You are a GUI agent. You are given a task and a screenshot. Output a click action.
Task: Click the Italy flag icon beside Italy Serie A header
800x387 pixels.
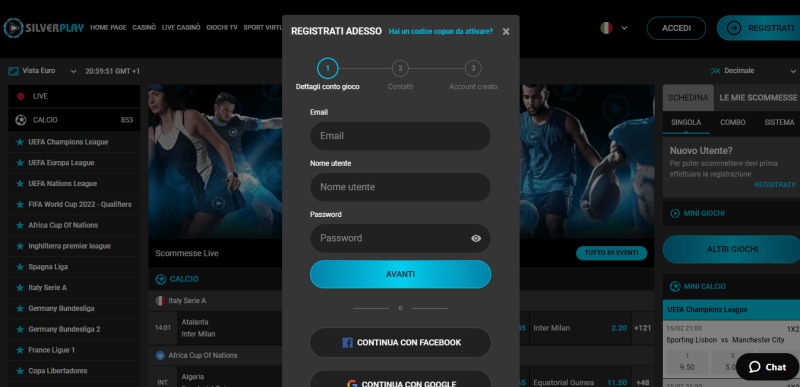point(160,301)
